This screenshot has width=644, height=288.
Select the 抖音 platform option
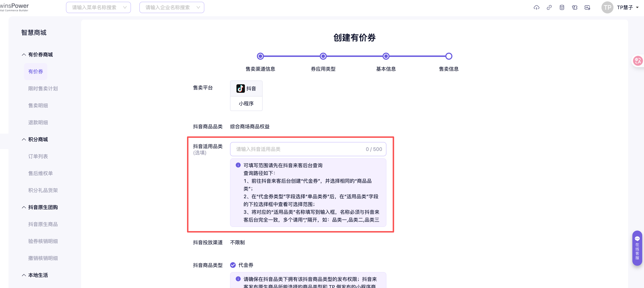pyautogui.click(x=246, y=88)
